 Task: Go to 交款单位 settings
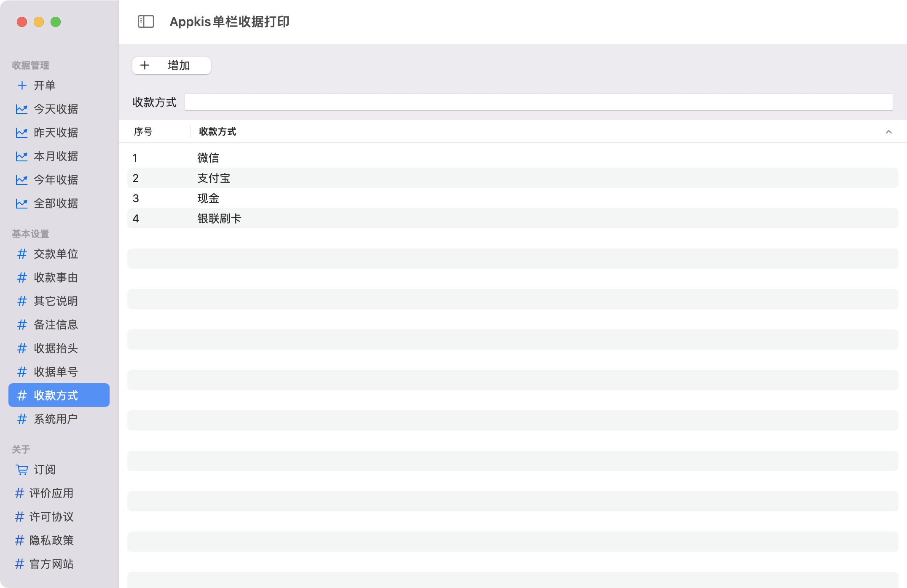pyautogui.click(x=59, y=254)
